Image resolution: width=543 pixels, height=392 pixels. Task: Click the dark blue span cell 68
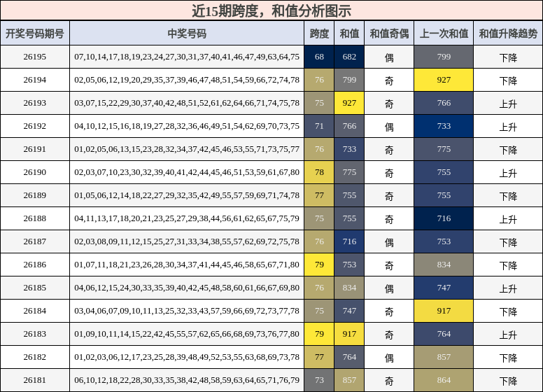pos(319,57)
